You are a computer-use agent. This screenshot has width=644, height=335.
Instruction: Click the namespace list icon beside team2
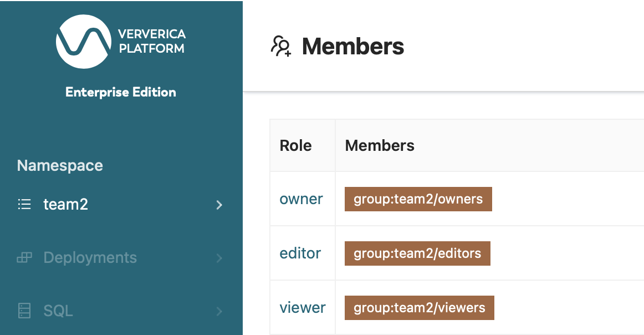(24, 204)
